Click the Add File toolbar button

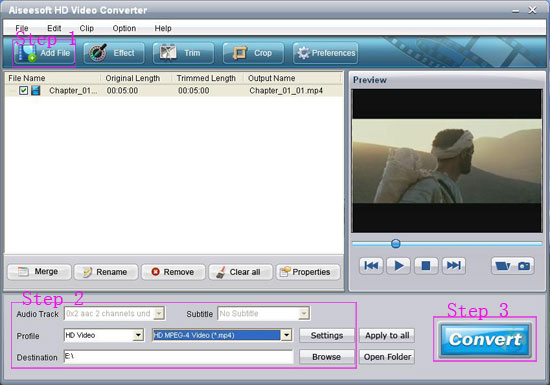point(44,53)
